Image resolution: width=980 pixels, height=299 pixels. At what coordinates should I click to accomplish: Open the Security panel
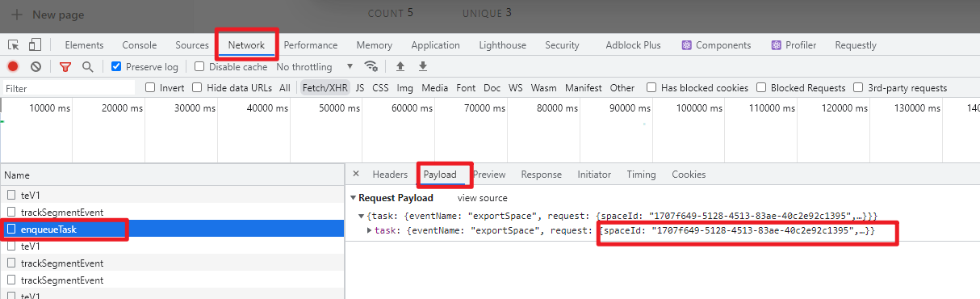(x=562, y=45)
